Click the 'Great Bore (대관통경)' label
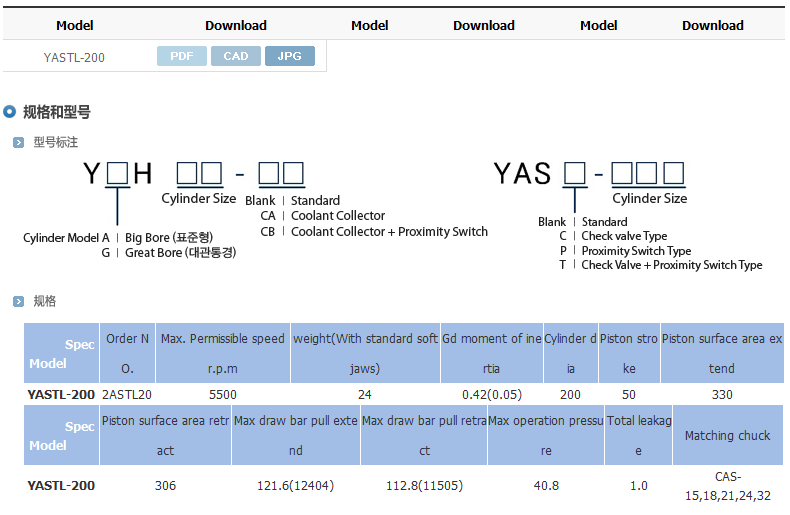This screenshot has width=790, height=515. pyautogui.click(x=180, y=252)
